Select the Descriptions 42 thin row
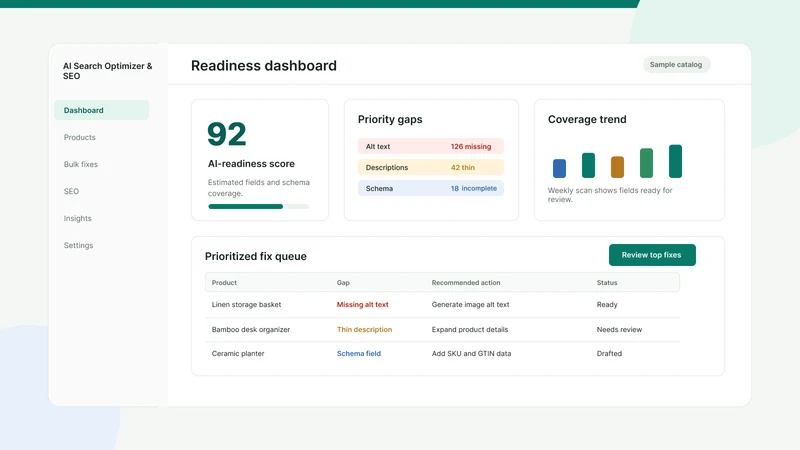Image resolution: width=800 pixels, height=450 pixels. [x=431, y=167]
